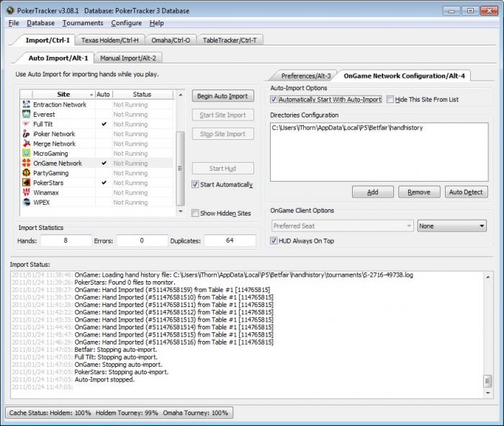Viewport: 504px width, 426px height.
Task: Select the Full Tilt site icon
Action: [x=27, y=124]
